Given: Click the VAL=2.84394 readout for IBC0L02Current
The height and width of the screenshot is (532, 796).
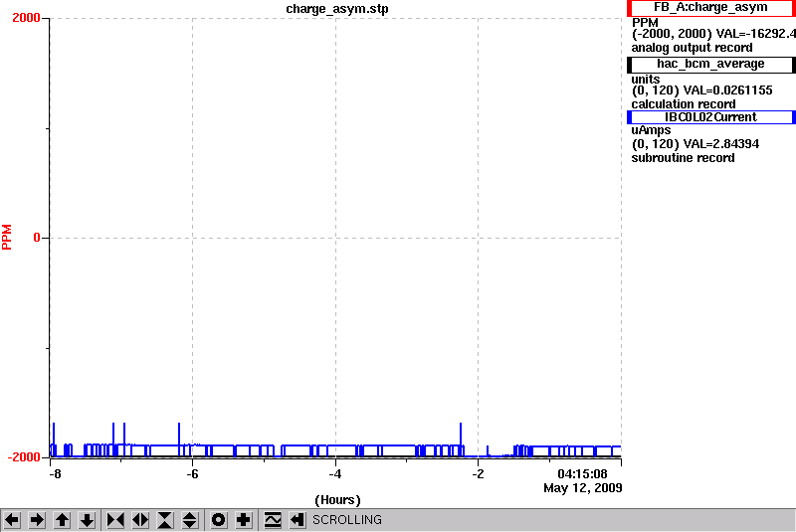Looking at the screenshot, I should (721, 144).
